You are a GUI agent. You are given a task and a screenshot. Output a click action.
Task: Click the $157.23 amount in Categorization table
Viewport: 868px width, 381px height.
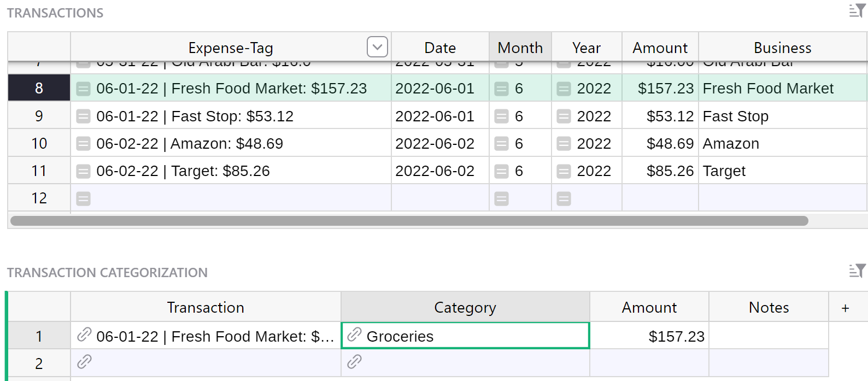pos(649,336)
